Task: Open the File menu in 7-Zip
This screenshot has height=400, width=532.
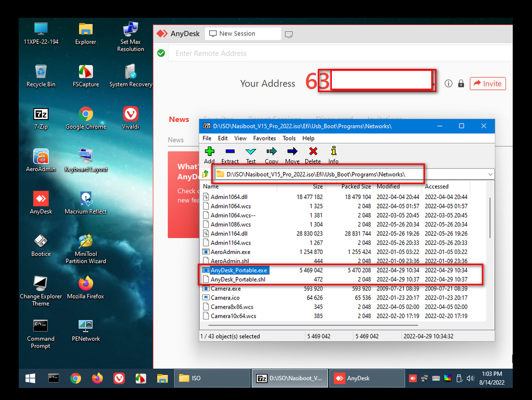Action: pyautogui.click(x=207, y=138)
